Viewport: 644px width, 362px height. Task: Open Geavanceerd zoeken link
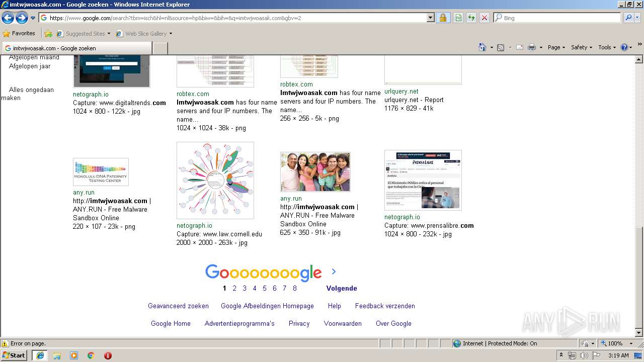pyautogui.click(x=178, y=306)
